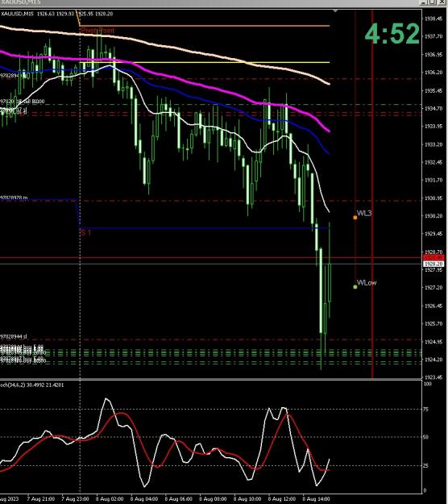
Task: Click the chart shift triangle marker
Action: [335, 11]
